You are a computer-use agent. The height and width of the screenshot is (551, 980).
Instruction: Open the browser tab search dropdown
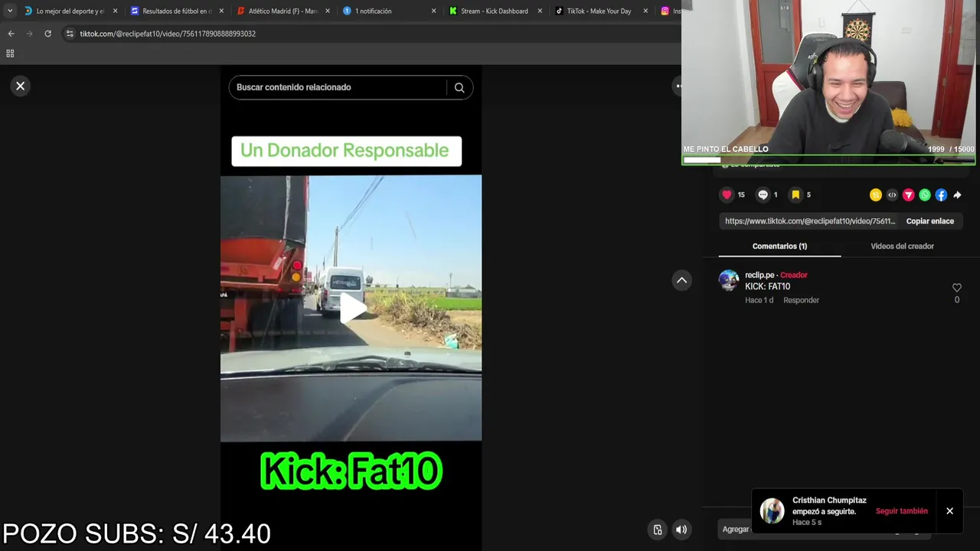(x=10, y=11)
